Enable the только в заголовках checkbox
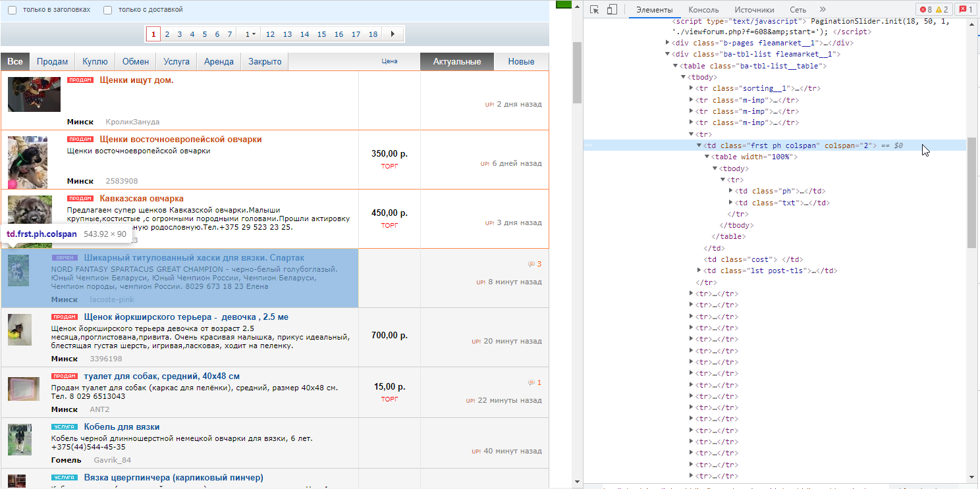 (12, 10)
